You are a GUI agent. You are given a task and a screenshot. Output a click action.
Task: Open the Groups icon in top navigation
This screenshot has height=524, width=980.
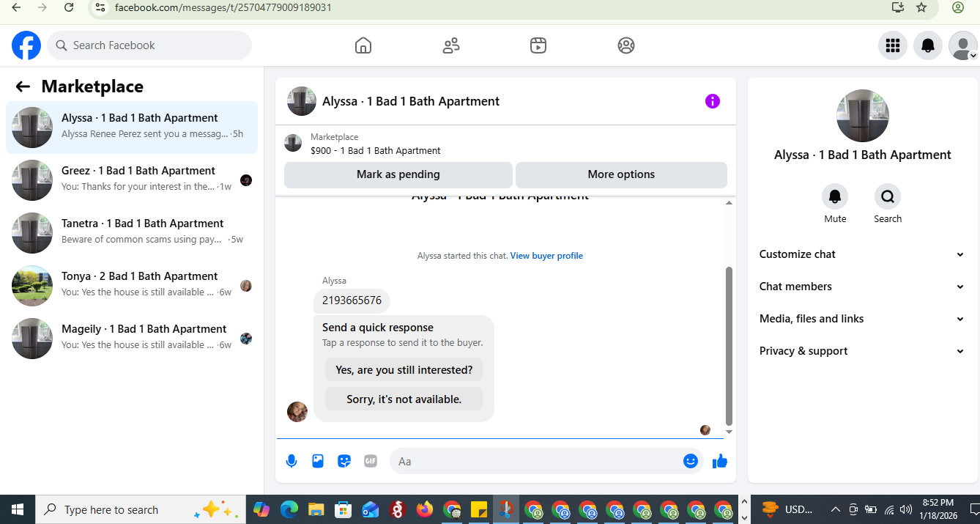626,45
